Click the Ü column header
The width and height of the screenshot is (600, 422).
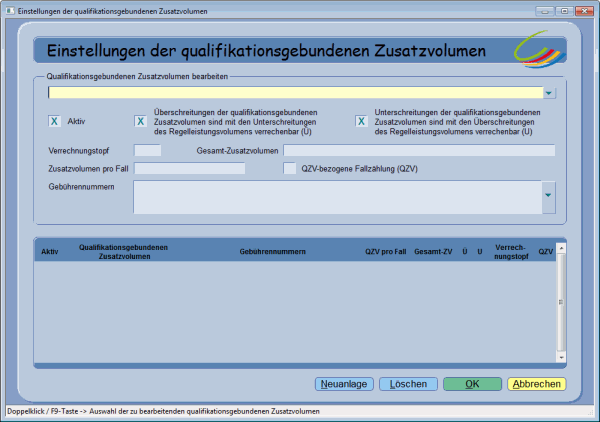[x=465, y=251]
